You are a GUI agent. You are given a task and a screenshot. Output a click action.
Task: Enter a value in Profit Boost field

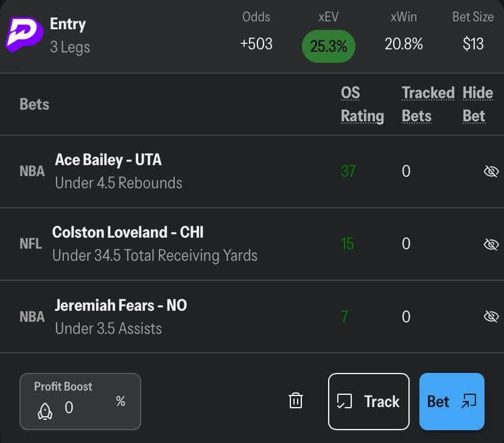tap(85, 408)
